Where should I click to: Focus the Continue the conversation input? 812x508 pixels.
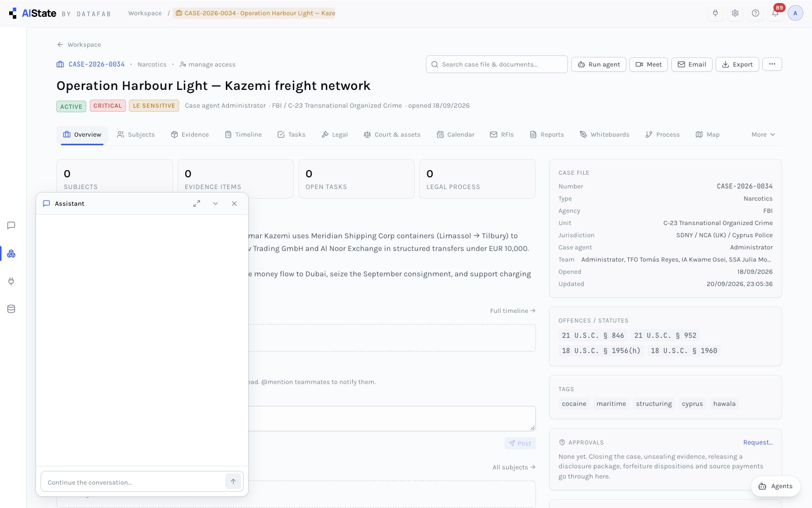[x=133, y=482]
